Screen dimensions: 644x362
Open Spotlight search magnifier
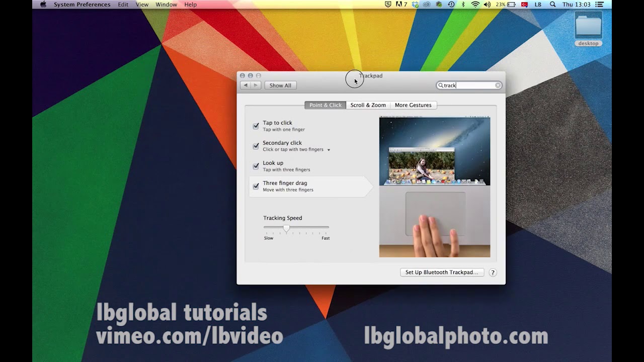[553, 5]
